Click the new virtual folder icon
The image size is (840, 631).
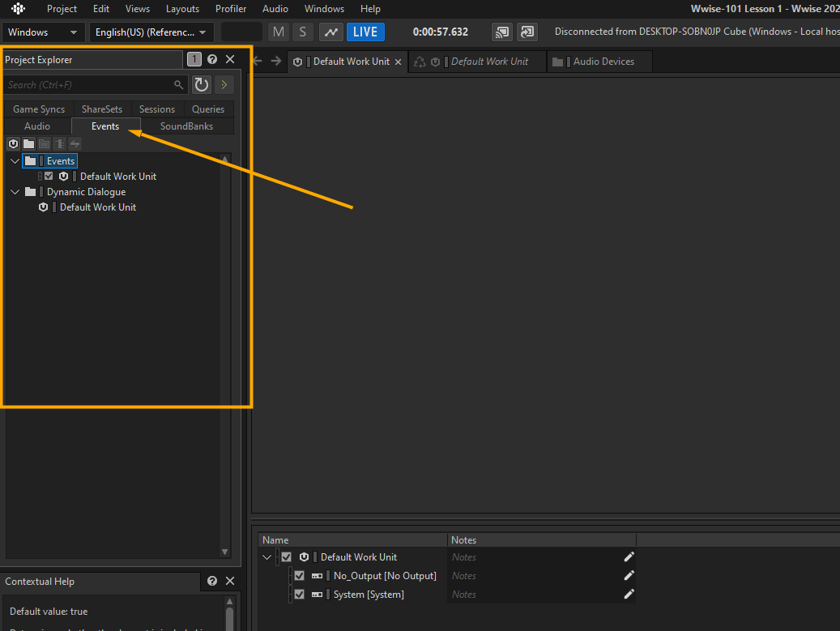(x=29, y=143)
